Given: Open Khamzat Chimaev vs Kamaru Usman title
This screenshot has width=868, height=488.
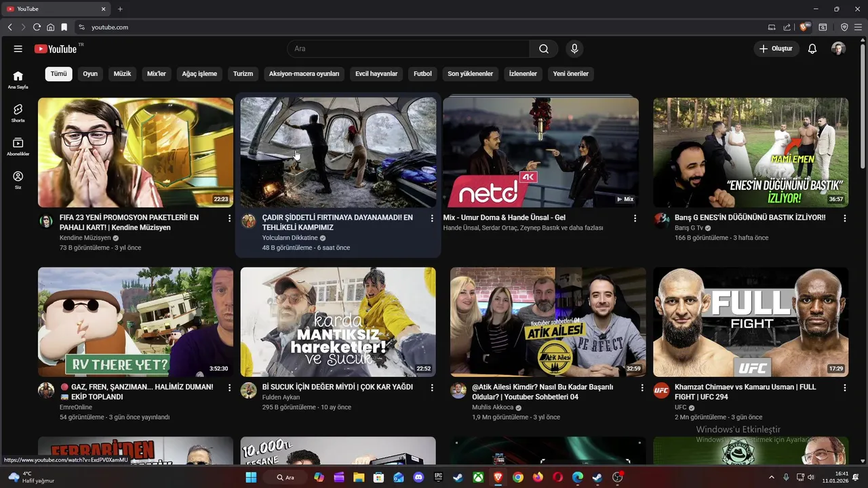Looking at the screenshot, I should (x=745, y=392).
